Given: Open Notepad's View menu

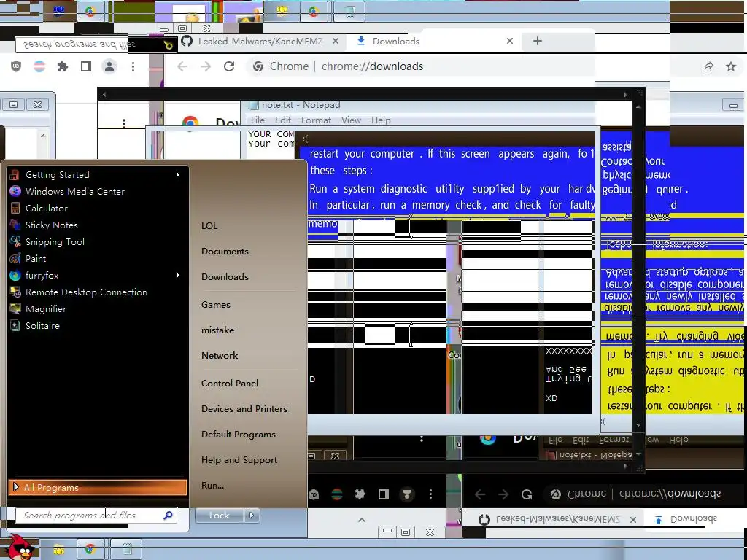Looking at the screenshot, I should pos(351,120).
